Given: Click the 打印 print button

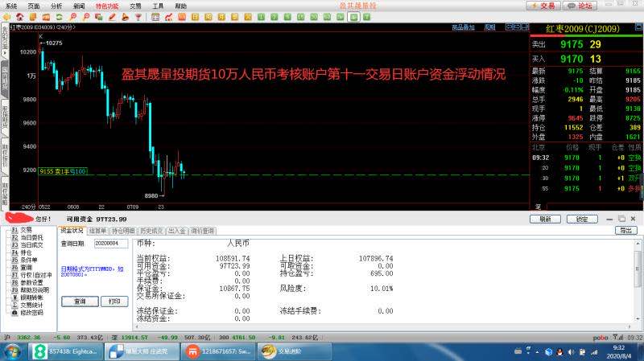Looking at the screenshot, I should pyautogui.click(x=114, y=302).
